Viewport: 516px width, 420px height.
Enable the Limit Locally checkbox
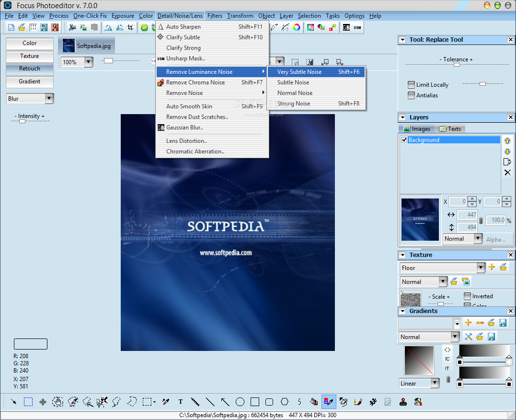[x=411, y=85]
